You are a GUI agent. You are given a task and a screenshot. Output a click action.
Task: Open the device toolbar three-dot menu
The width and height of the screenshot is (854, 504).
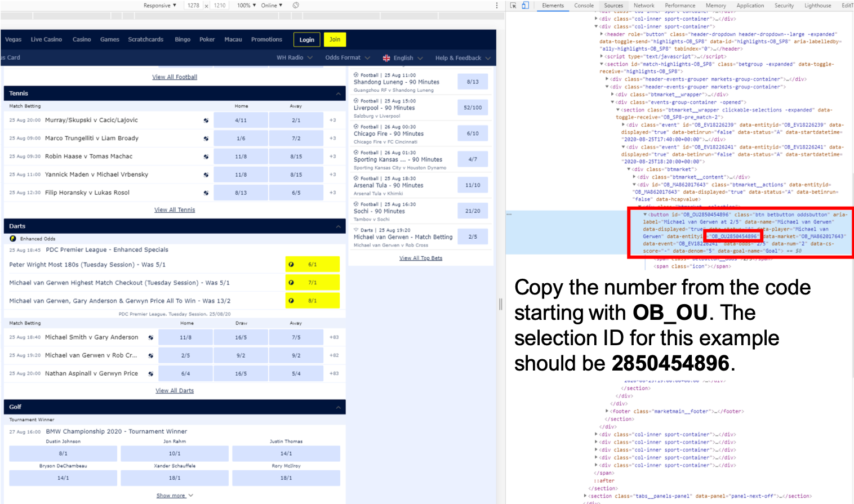pos(496,5)
